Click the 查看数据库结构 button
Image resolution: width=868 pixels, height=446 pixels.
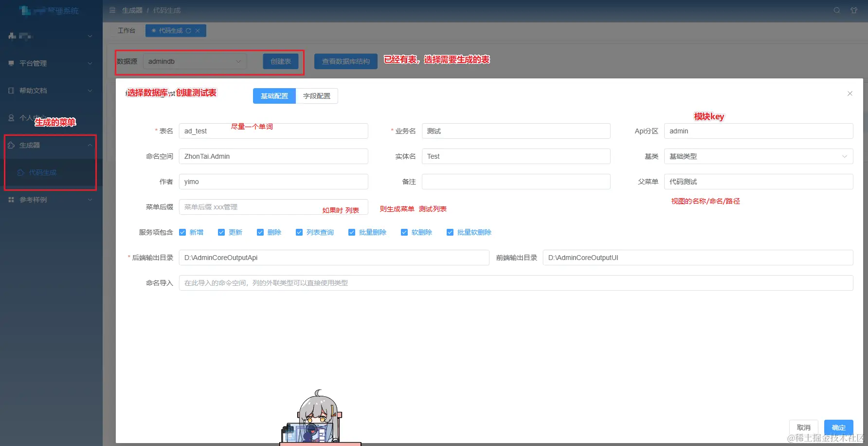(346, 61)
